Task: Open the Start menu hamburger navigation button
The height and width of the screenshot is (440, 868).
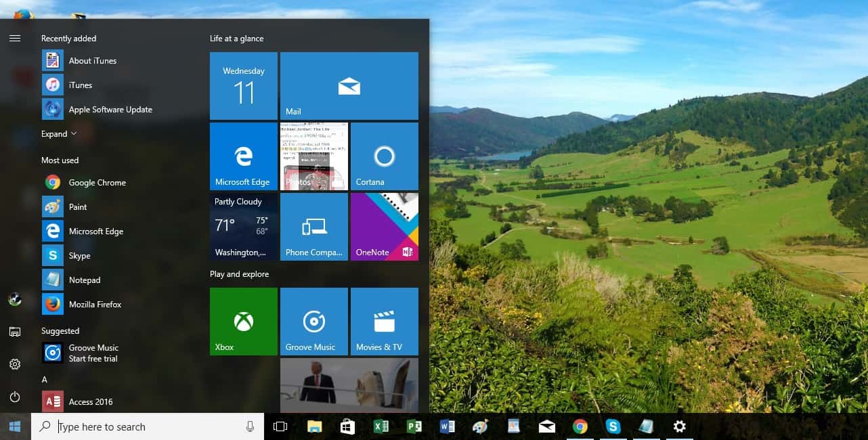Action: click(x=15, y=38)
